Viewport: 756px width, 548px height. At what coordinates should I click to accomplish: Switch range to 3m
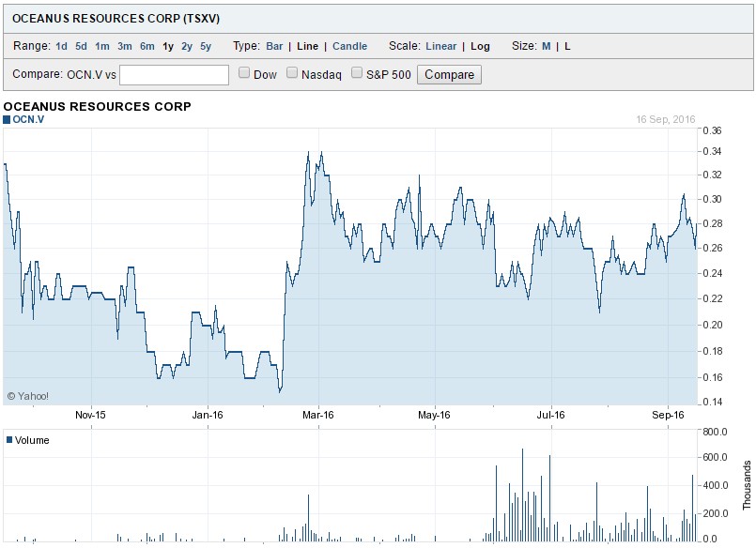[125, 46]
